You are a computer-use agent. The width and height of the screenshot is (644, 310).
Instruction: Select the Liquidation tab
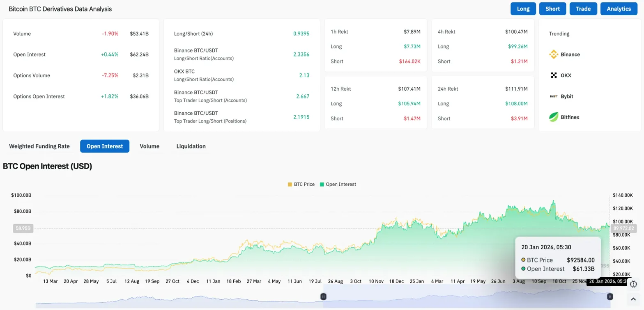pos(191,146)
